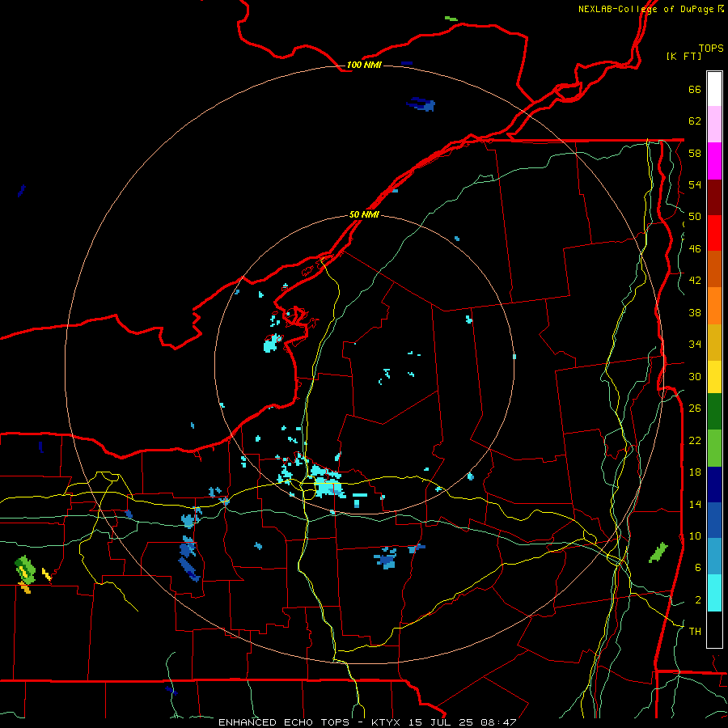Select the "2" legend value

pyautogui.click(x=698, y=599)
